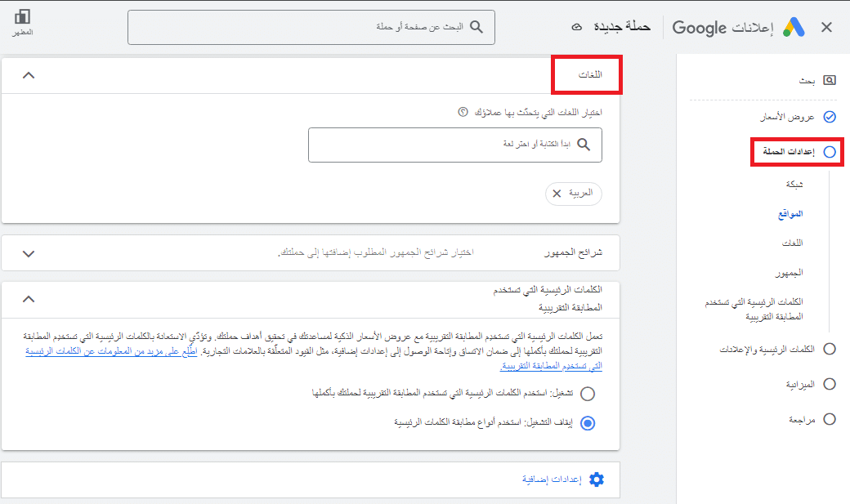
Task: Click the checkmark icon beside عروض الأسعار
Action: click(x=830, y=117)
